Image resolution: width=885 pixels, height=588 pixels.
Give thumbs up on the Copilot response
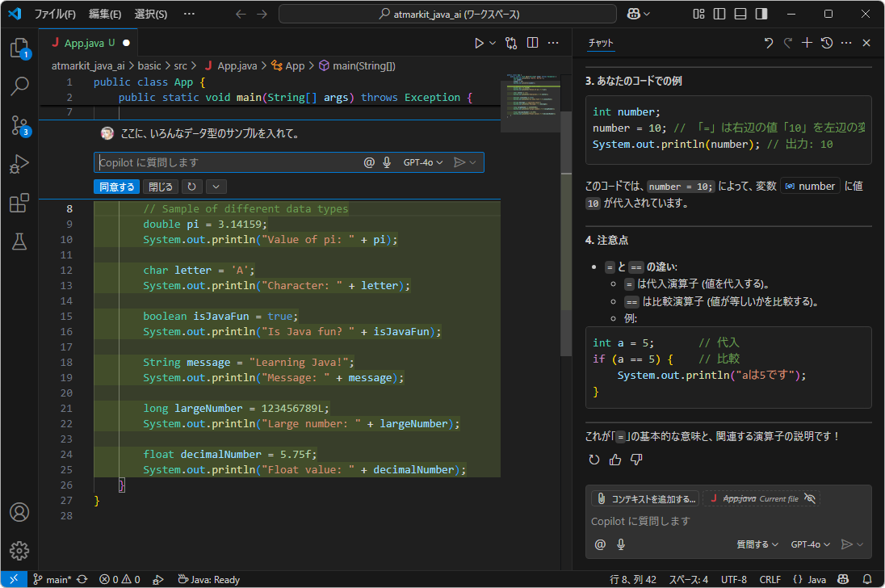click(x=615, y=459)
